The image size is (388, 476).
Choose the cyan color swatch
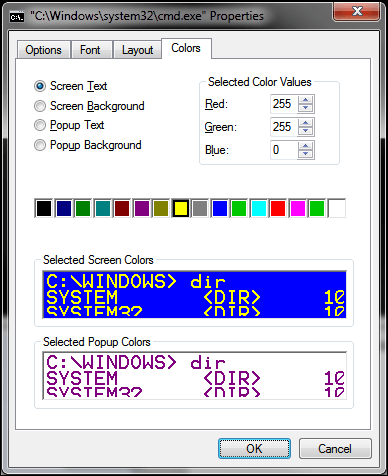click(259, 209)
